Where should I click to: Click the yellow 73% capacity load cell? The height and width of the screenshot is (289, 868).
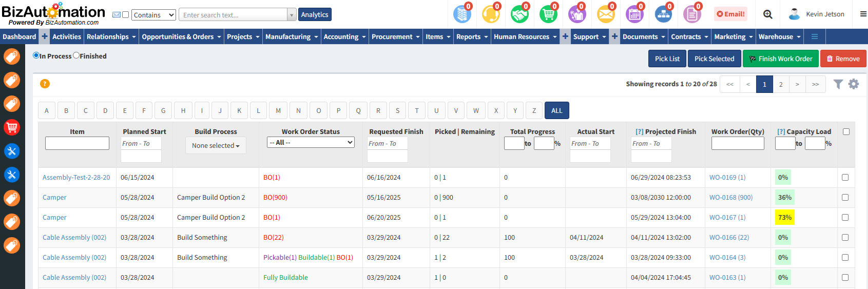click(784, 217)
